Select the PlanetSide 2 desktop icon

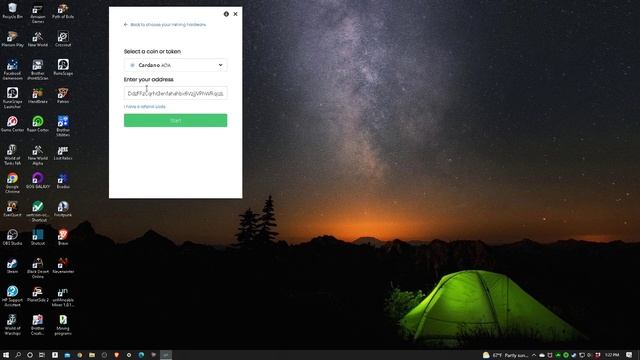click(38, 294)
